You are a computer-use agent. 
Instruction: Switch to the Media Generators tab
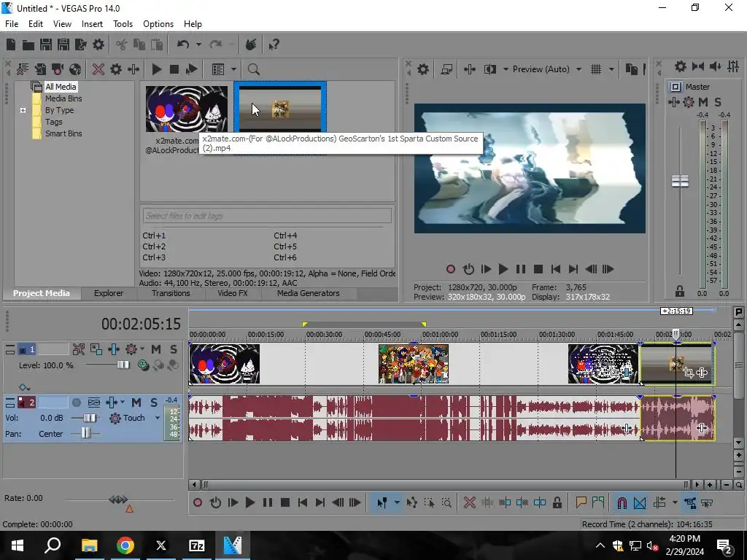pos(309,293)
